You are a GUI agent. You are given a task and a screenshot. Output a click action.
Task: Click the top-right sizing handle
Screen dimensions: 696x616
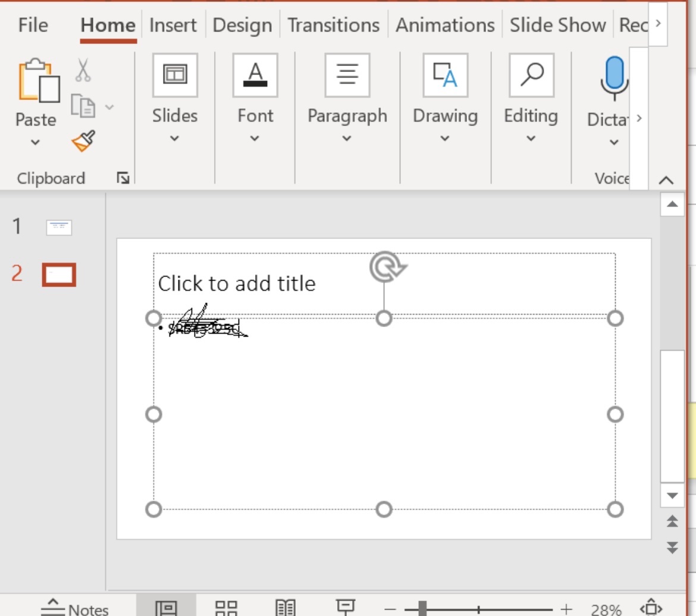coord(615,318)
